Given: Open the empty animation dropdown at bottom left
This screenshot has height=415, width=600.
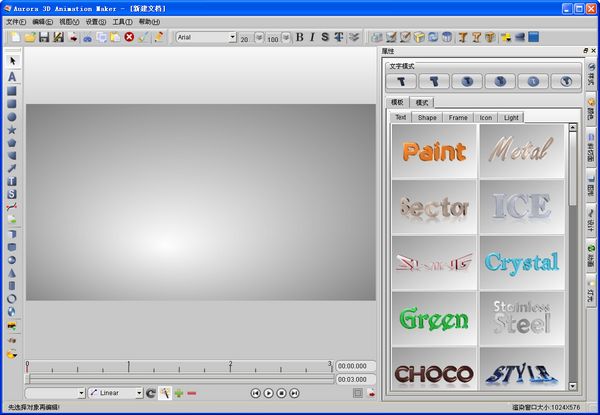Looking at the screenshot, I should tap(80, 393).
